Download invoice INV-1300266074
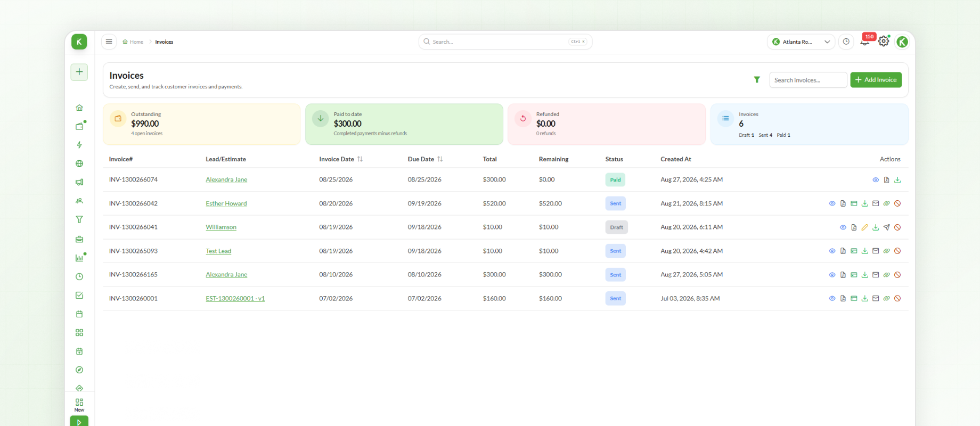 tap(897, 180)
